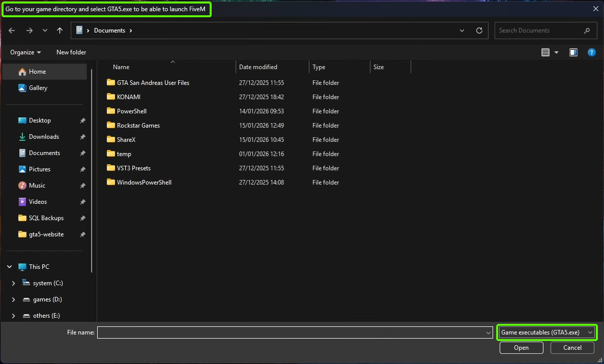Viewport: 604px width, 364px height.
Task: Select Home in the navigation pane
Action: (44, 72)
